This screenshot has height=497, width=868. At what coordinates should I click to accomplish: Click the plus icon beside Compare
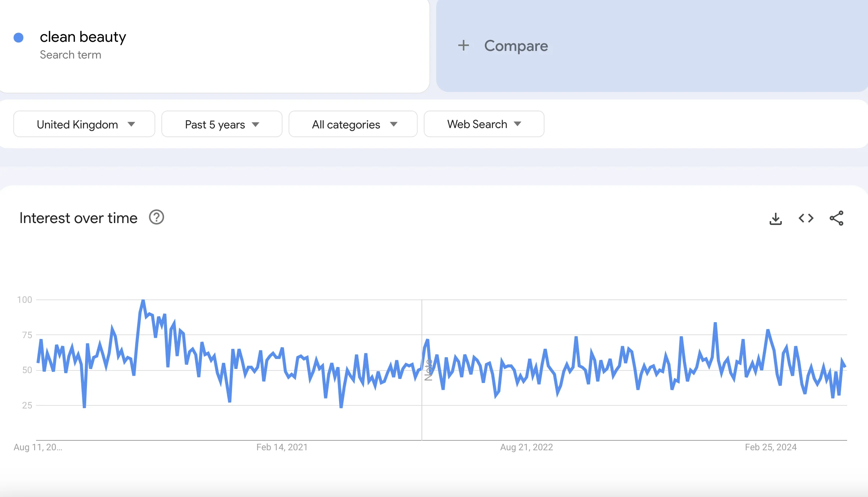click(463, 46)
